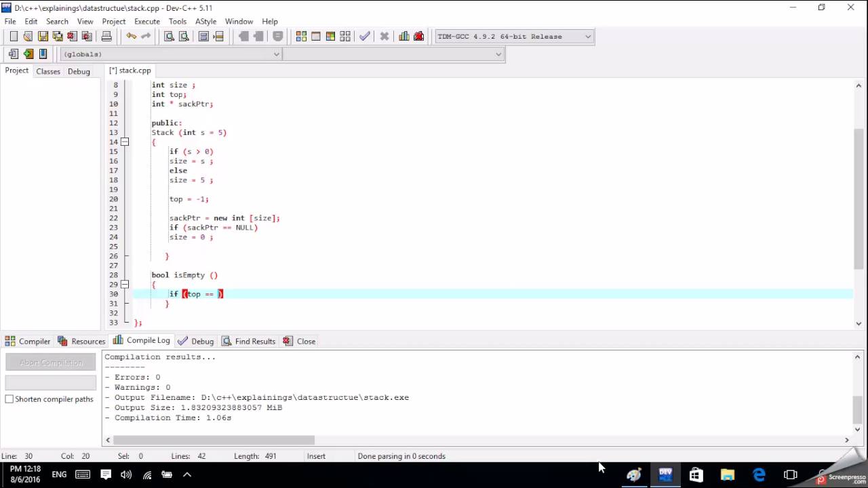Click the Go to function icon
This screenshot has height=488, width=868.
[x=203, y=37]
